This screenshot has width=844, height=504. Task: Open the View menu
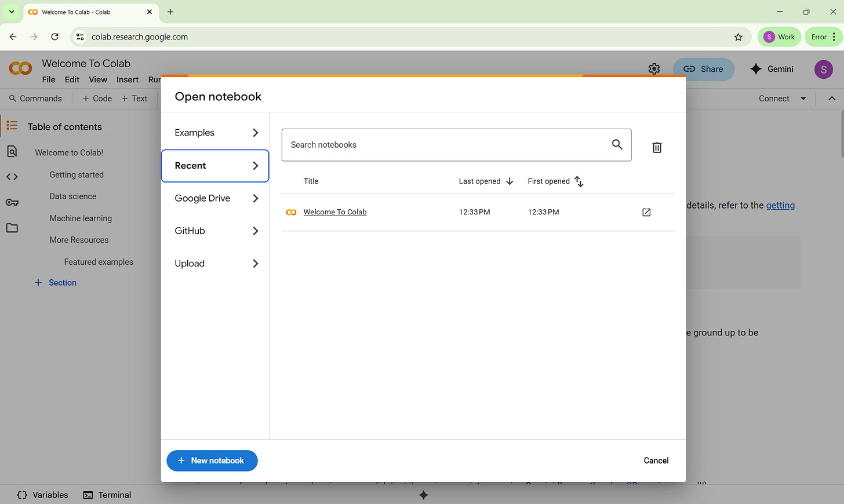pos(98,79)
